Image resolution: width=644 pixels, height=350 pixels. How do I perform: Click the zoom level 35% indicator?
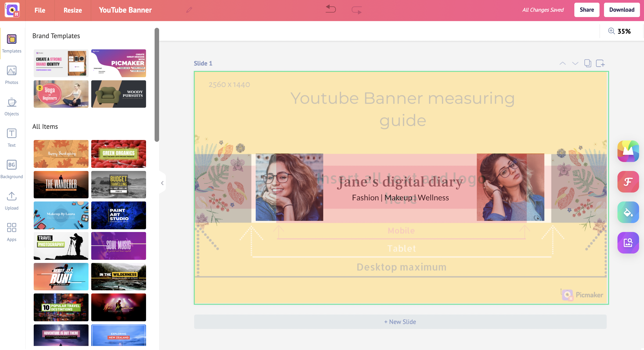pyautogui.click(x=624, y=31)
